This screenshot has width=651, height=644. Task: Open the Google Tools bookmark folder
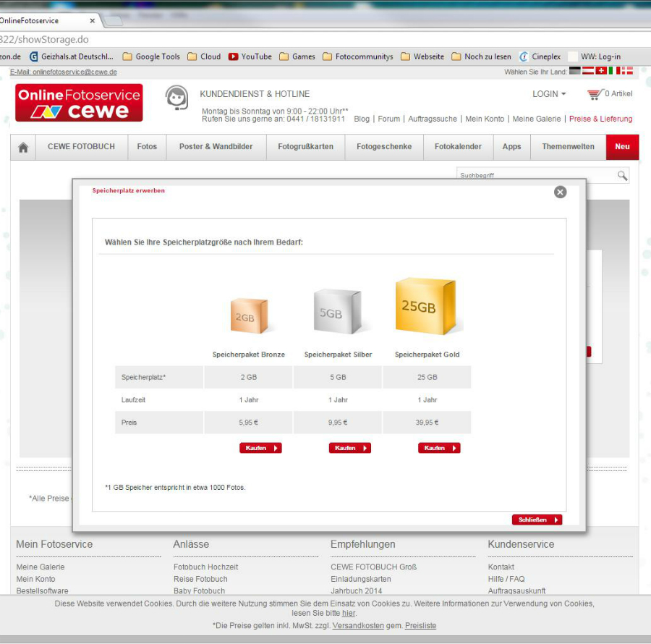pos(152,56)
